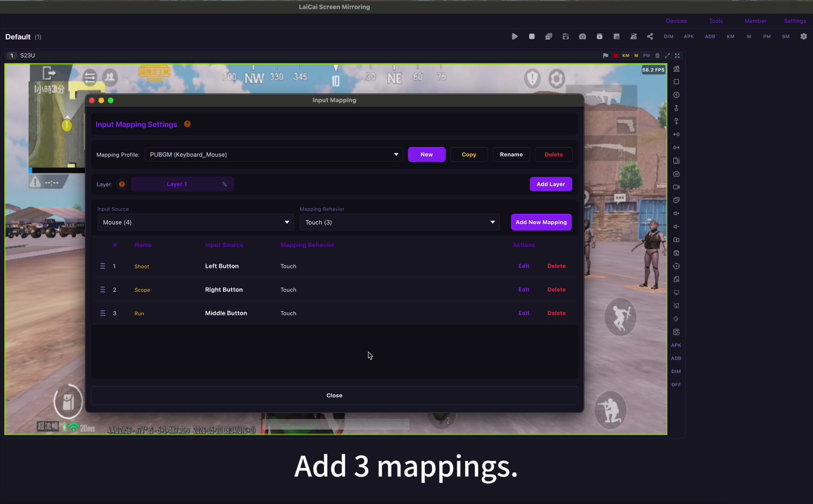Open the Mapping Behavior Touch (3) dropdown
Viewport: 813px width, 504px height.
point(399,222)
